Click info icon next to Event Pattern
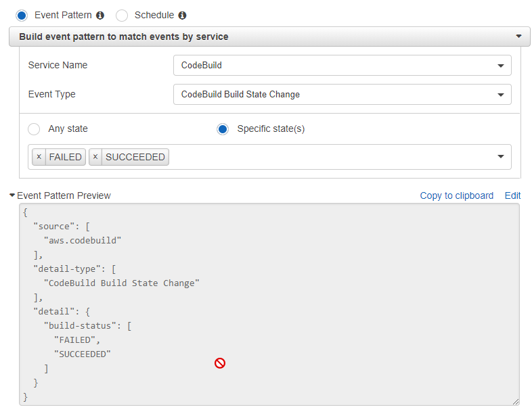The image size is (532, 420). click(100, 15)
